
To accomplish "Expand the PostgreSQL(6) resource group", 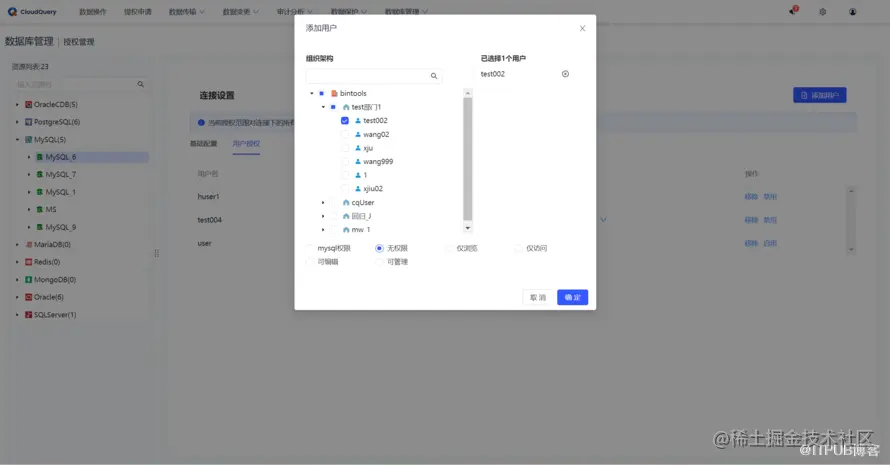I will pyautogui.click(x=17, y=122).
